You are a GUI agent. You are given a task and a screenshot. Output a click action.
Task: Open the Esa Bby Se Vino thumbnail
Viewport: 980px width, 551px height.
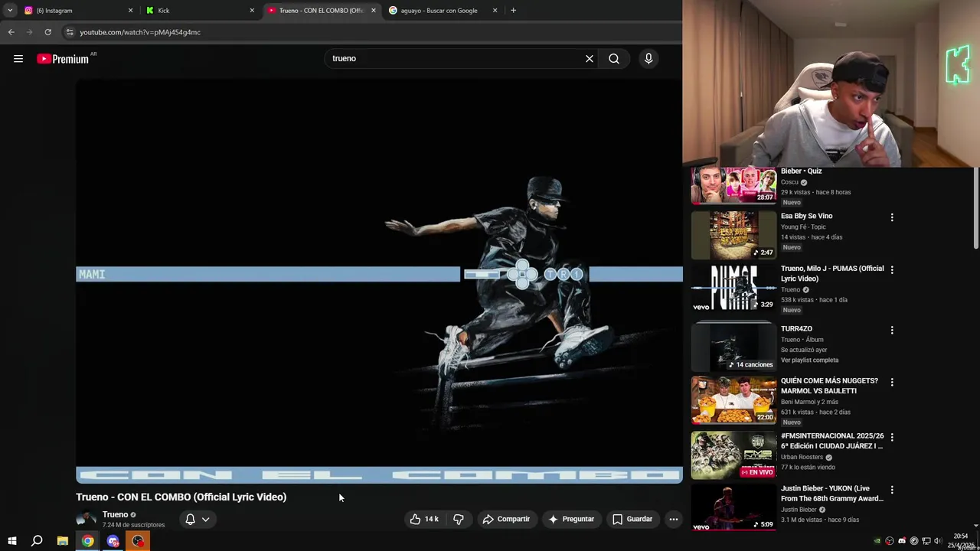(733, 236)
